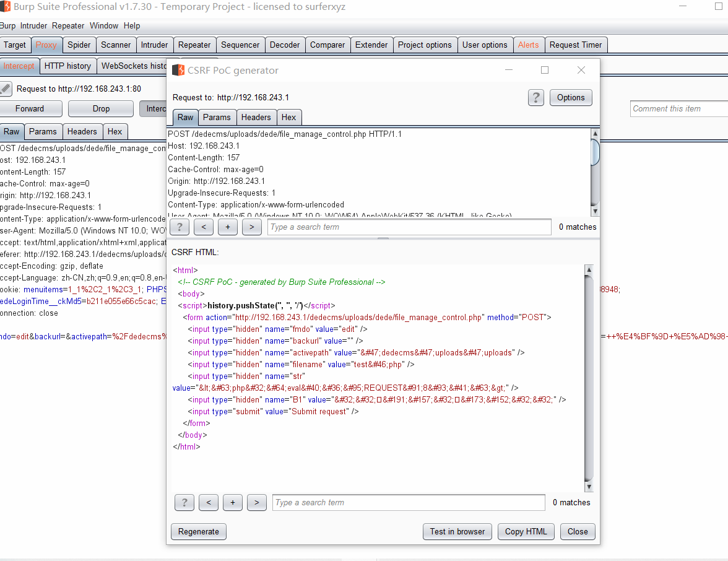Image resolution: width=728 pixels, height=561 pixels.
Task: Open the Request Timer tab
Action: [576, 45]
